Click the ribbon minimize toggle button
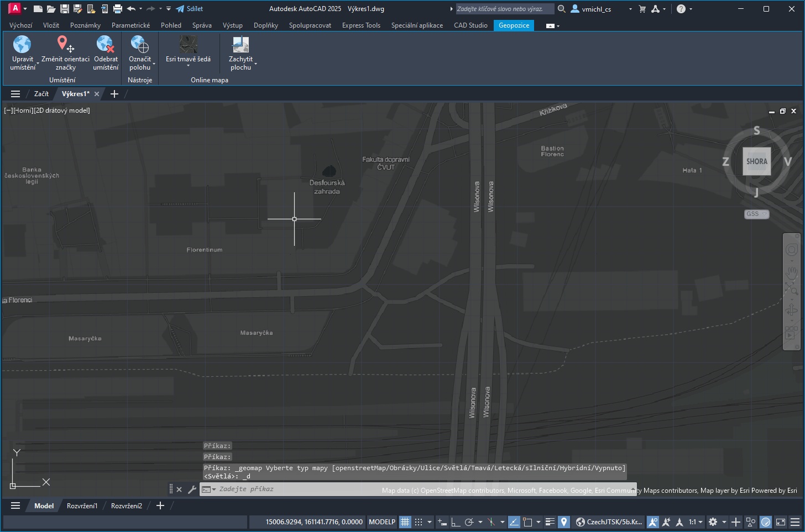Viewport: 805px width, 532px height. [x=550, y=26]
